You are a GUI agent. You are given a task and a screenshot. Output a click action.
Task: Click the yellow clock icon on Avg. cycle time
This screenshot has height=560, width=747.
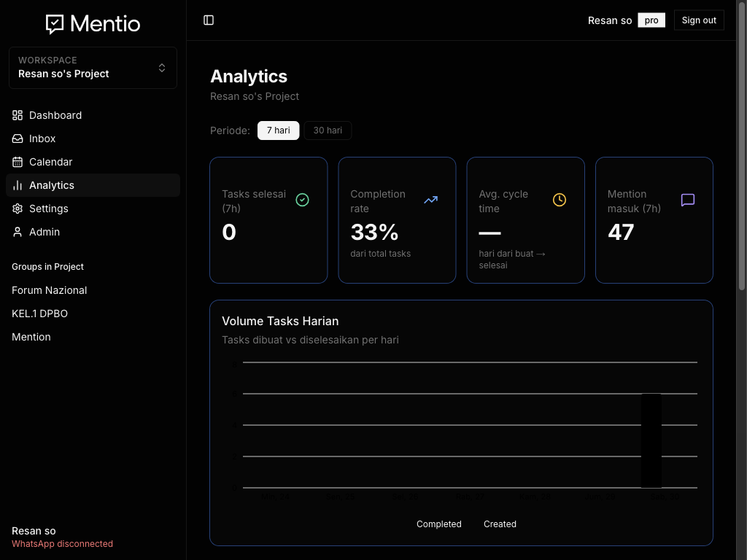[560, 200]
